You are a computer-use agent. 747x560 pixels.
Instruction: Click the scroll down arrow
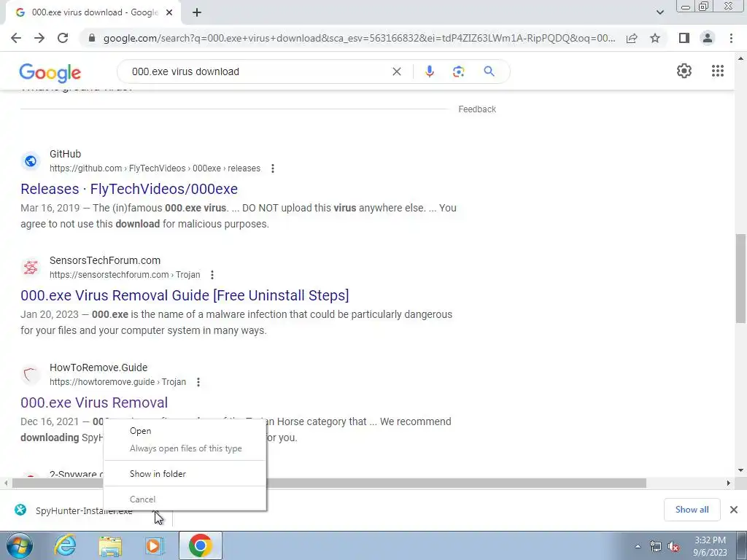(x=741, y=470)
